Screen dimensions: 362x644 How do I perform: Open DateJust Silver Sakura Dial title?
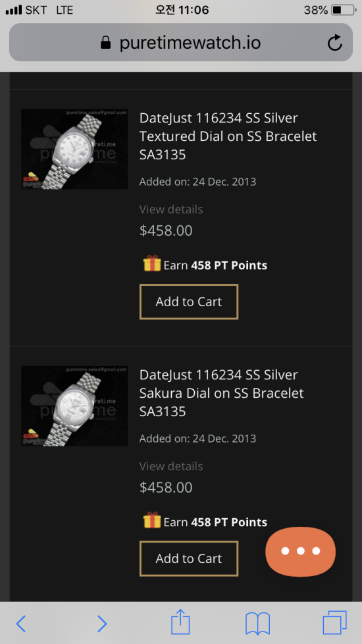[x=222, y=393]
